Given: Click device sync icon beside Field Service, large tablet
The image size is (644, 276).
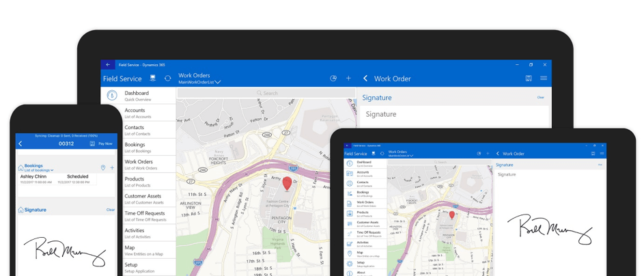Looking at the screenshot, I should point(153,78).
